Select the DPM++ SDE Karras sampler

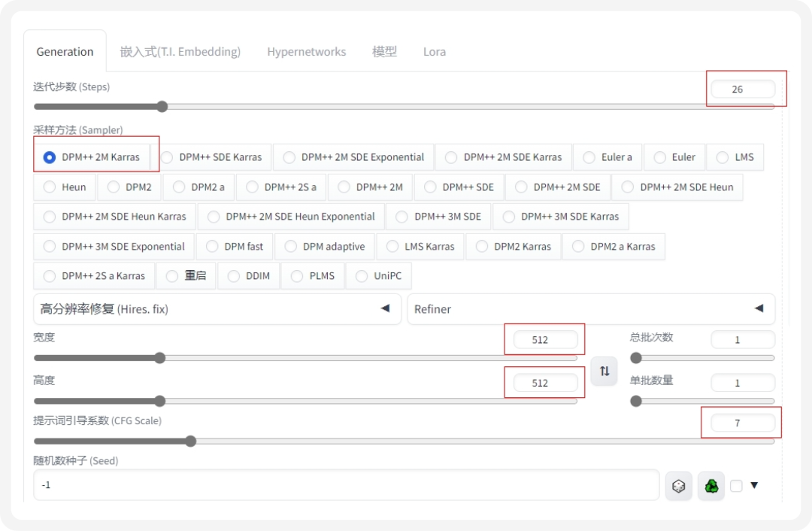click(214, 157)
